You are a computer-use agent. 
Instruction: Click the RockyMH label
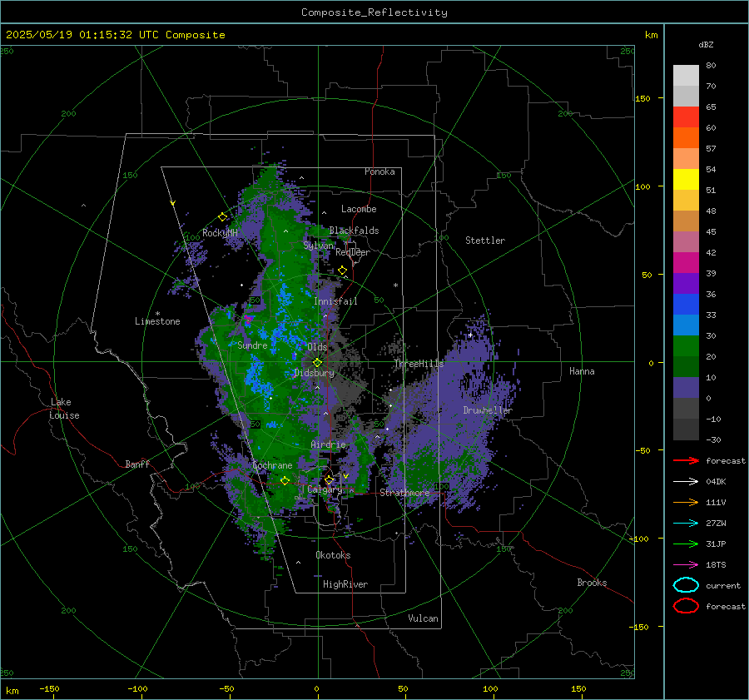click(x=220, y=233)
